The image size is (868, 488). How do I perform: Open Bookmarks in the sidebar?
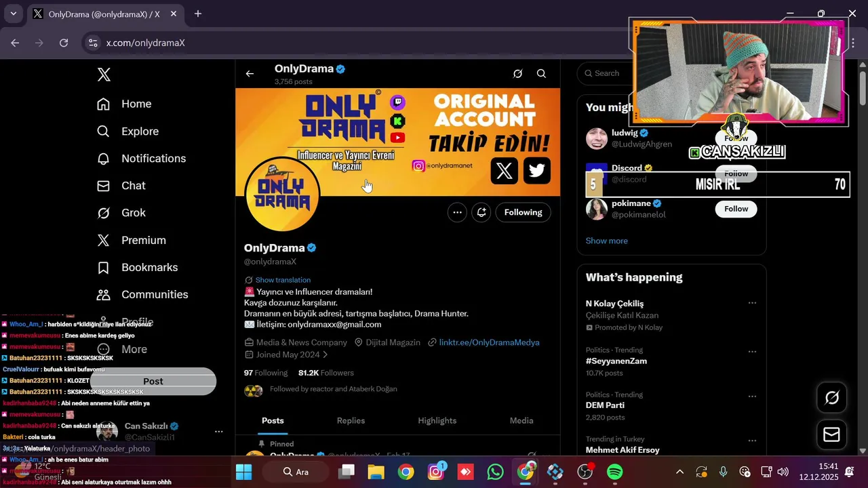(x=137, y=268)
